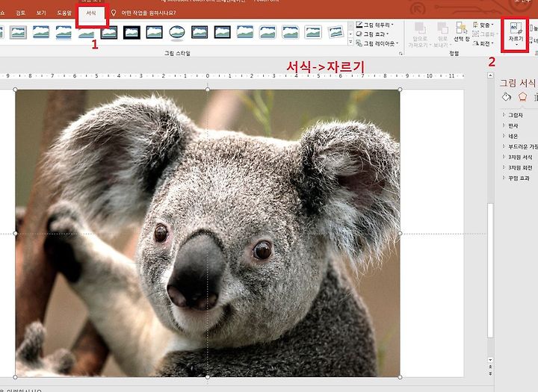The image size is (538, 392).
Task: Click the vertical scrollbar down arrow
Action: point(490,360)
